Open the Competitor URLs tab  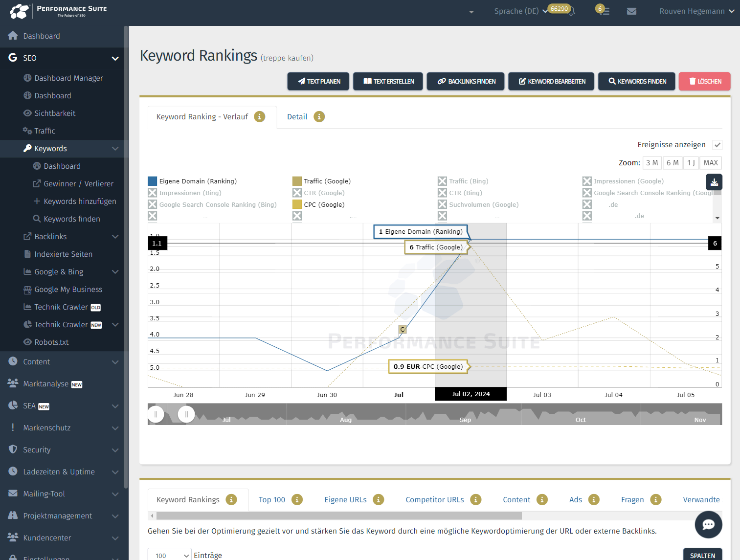click(x=434, y=500)
